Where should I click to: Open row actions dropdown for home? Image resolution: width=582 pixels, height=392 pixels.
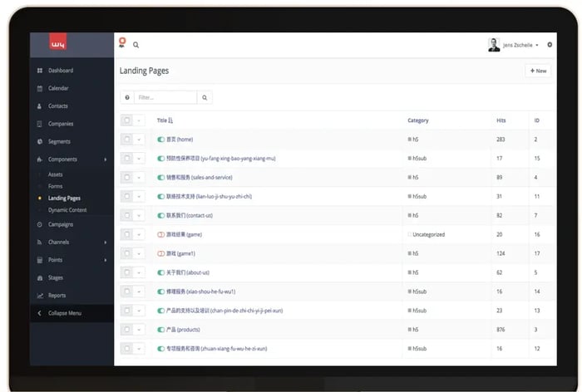pyautogui.click(x=139, y=140)
